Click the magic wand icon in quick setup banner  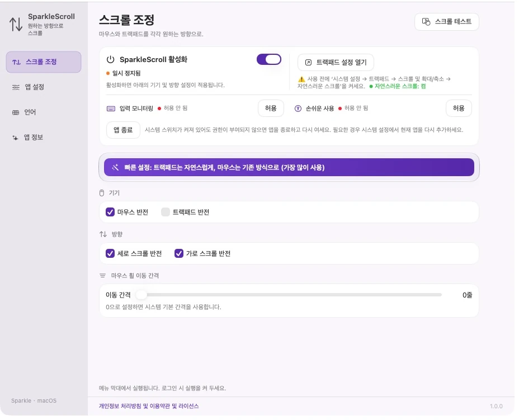(x=116, y=167)
